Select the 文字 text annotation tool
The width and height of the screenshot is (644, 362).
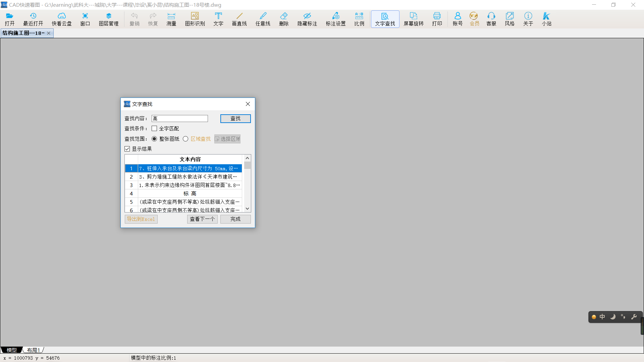click(218, 19)
